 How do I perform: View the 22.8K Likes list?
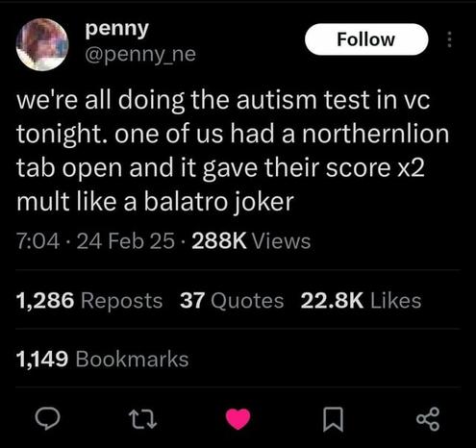click(361, 301)
